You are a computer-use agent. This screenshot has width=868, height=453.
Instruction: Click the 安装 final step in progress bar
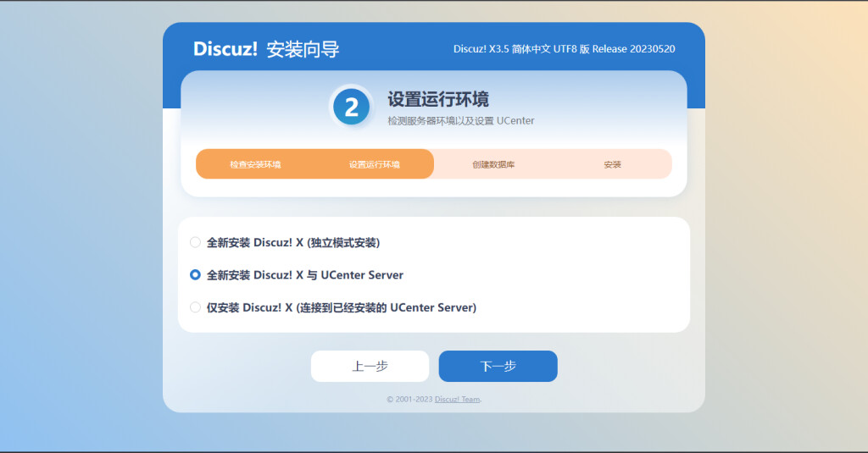pos(612,164)
